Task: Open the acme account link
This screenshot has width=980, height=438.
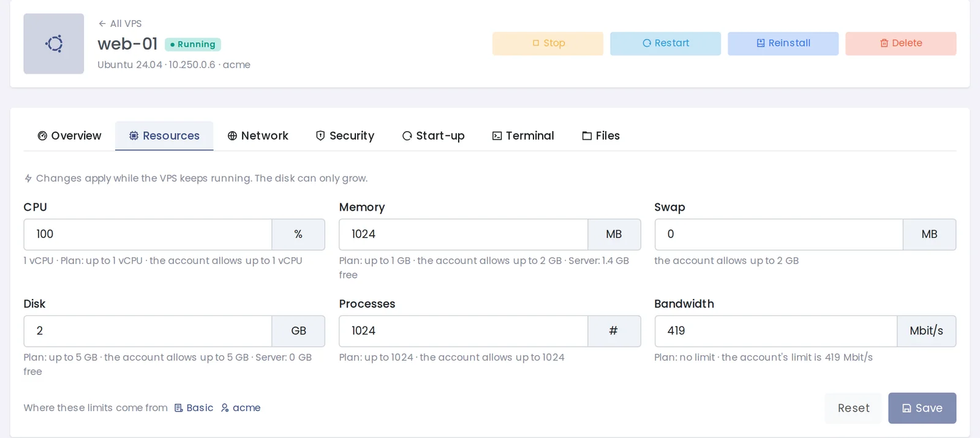Action: pos(241,408)
